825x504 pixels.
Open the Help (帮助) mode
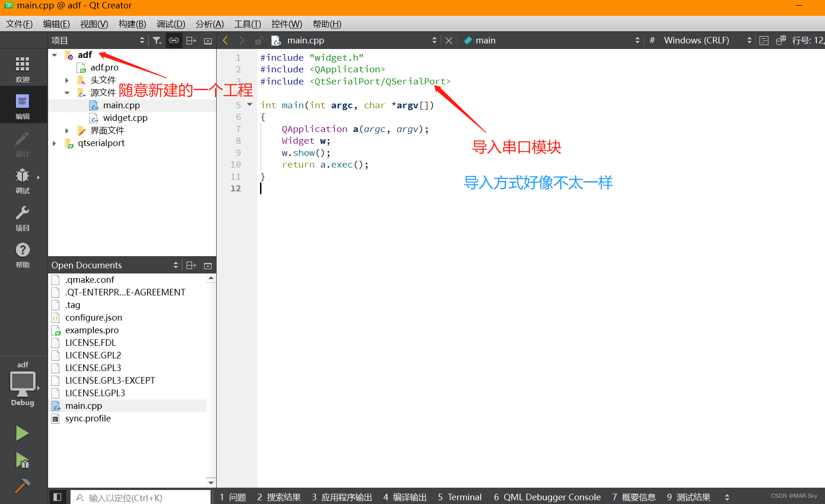point(22,255)
